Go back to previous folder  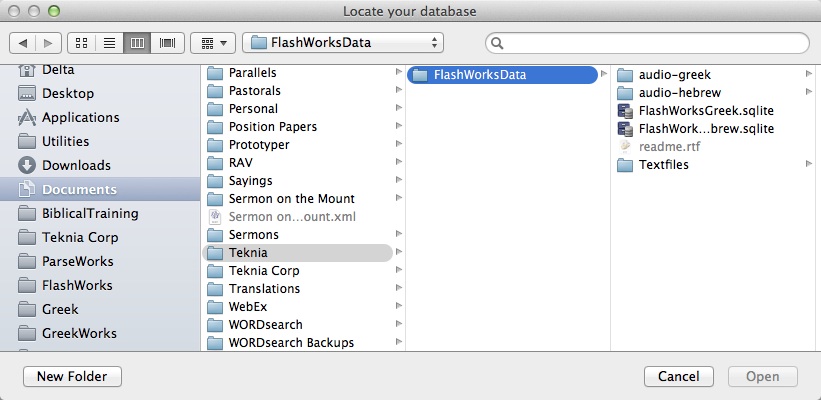coord(23,43)
